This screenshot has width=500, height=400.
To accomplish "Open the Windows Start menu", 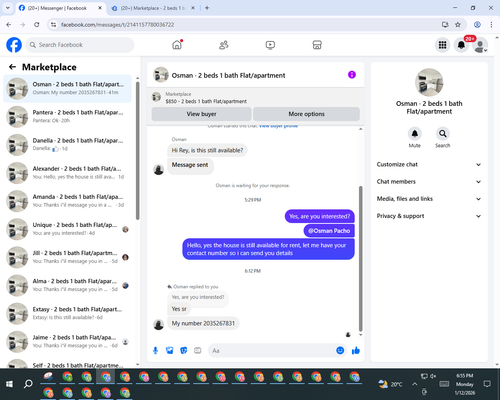I will tap(9, 384).
